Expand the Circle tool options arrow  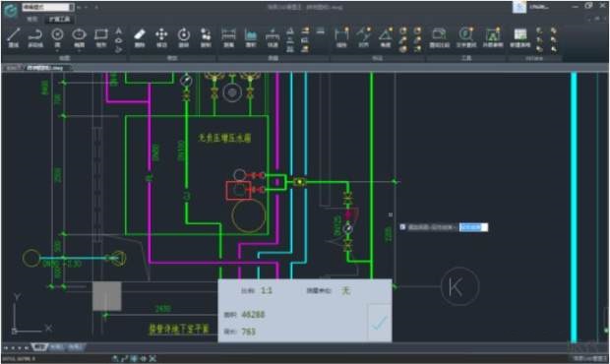pos(57,50)
